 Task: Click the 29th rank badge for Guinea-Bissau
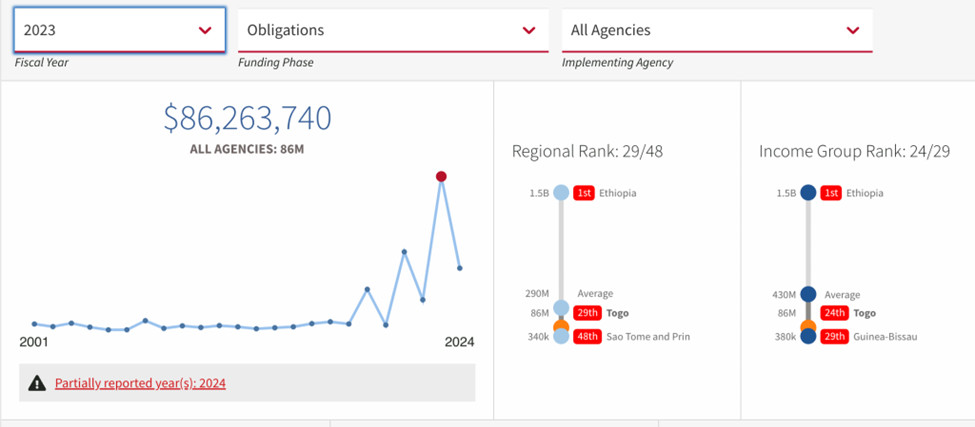[x=834, y=336]
